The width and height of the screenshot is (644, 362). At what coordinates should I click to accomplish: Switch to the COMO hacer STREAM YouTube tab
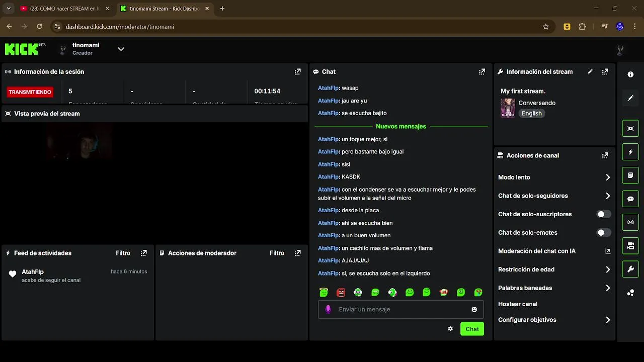pyautogui.click(x=64, y=9)
